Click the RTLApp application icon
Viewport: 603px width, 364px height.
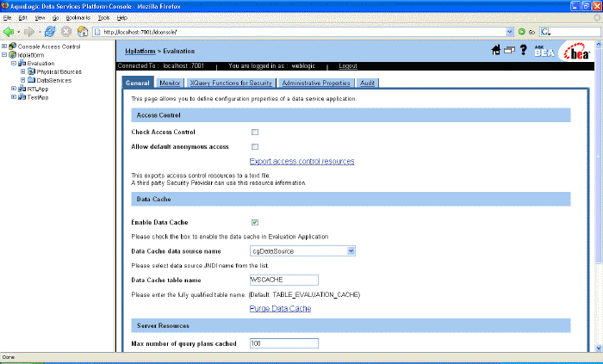22,89
